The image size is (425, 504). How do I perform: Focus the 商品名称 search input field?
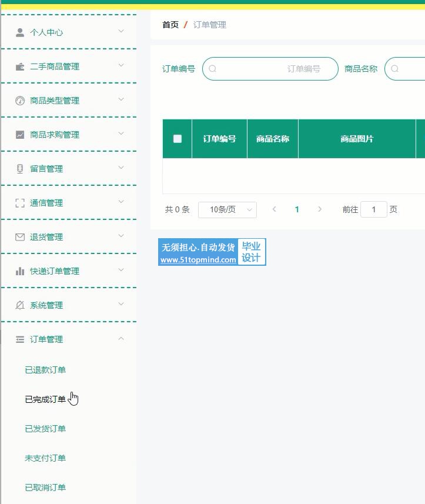tap(405, 69)
